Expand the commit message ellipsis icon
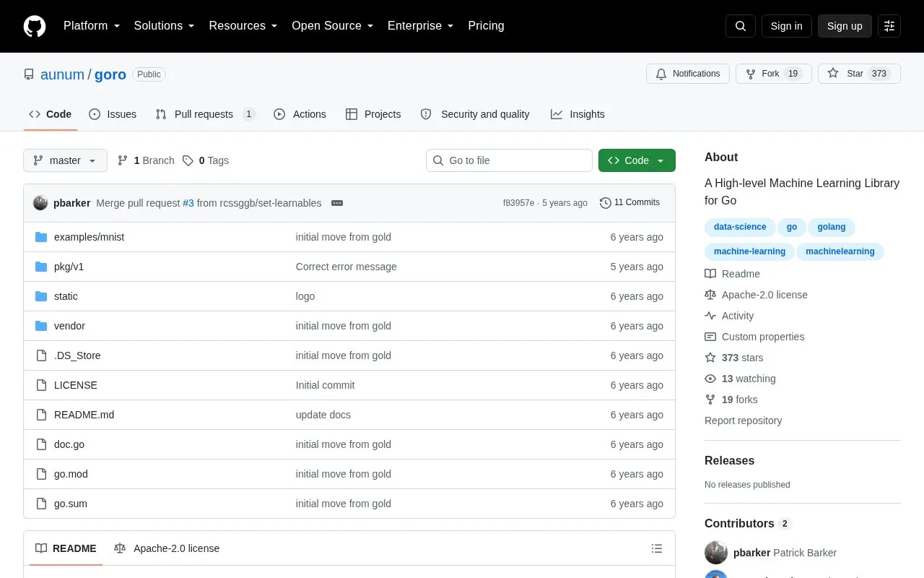Viewport: 924px width, 578px height. click(337, 203)
